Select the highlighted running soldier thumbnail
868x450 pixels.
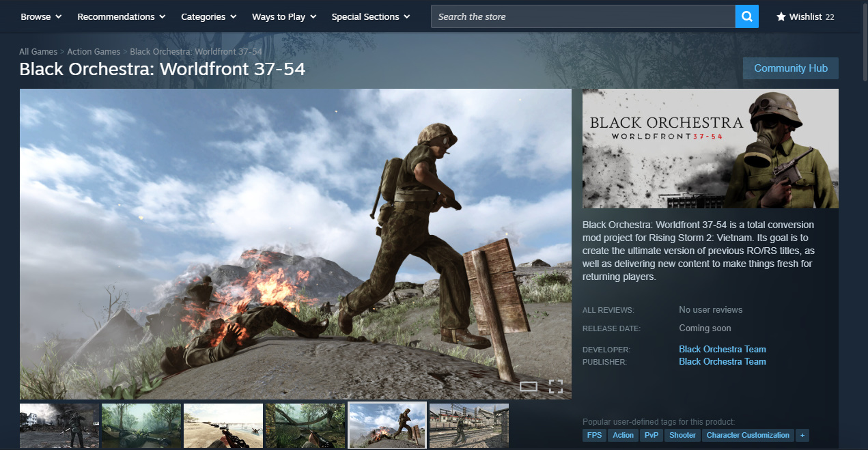point(387,425)
